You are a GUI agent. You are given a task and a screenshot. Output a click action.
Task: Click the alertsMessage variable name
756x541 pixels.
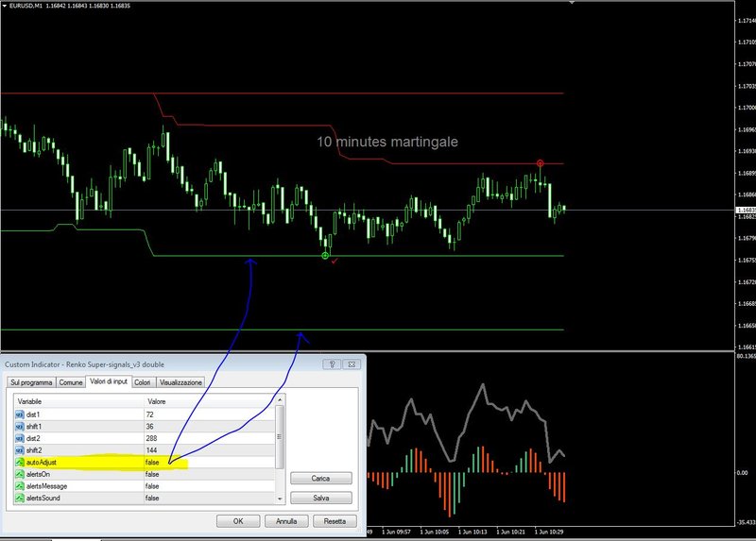(x=46, y=486)
